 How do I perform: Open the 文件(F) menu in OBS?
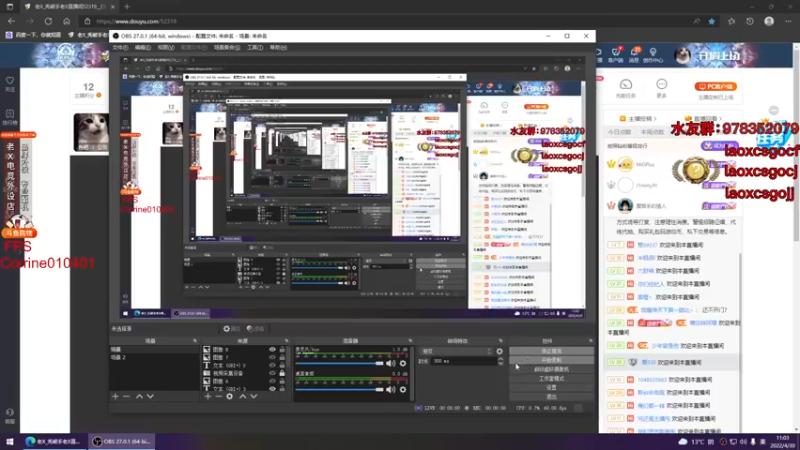pyautogui.click(x=120, y=47)
